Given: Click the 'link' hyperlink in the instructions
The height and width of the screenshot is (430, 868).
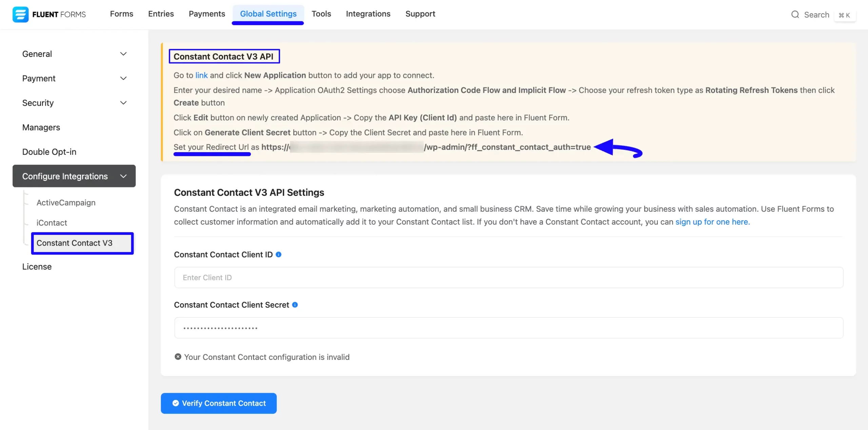Looking at the screenshot, I should (202, 75).
